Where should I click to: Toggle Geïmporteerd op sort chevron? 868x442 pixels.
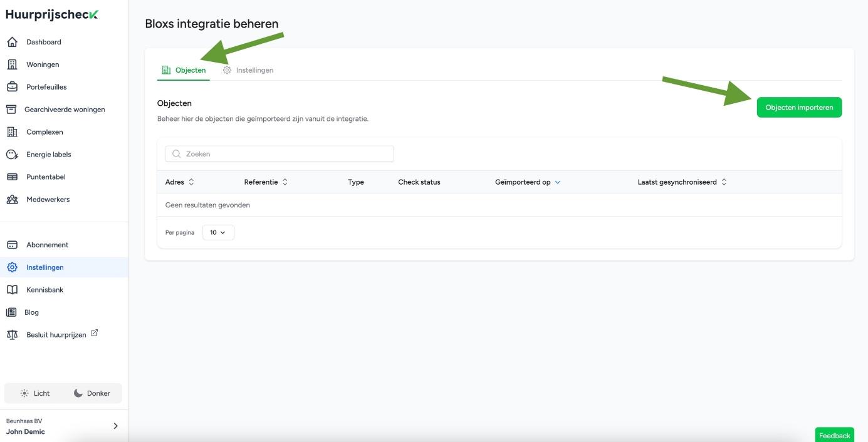(x=558, y=182)
